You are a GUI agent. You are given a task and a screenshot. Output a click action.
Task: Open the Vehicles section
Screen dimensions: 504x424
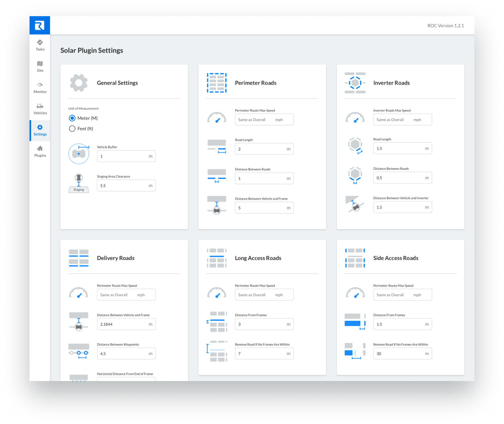[x=40, y=109]
